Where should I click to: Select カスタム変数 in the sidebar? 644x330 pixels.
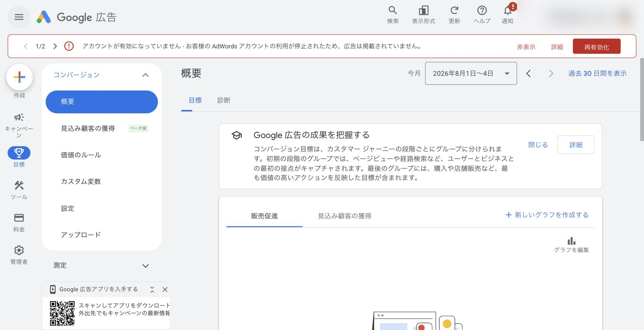pyautogui.click(x=102, y=181)
